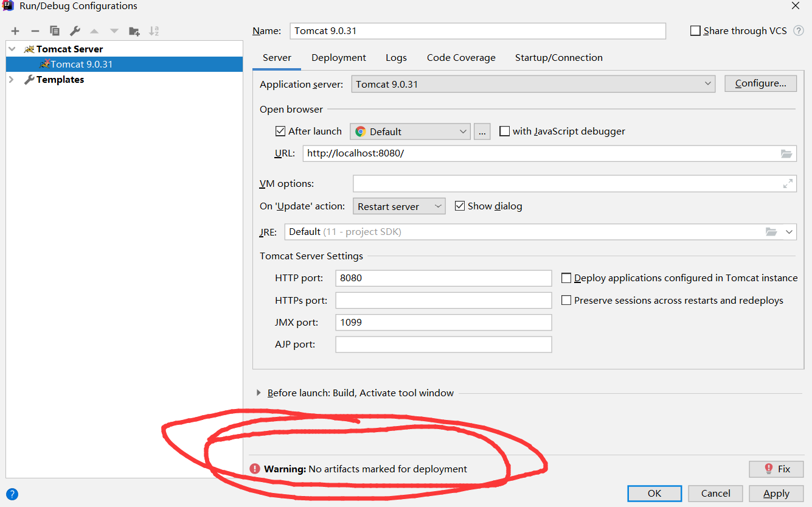The height and width of the screenshot is (507, 812).
Task: Copy the Tomcat 9.0.31 configuration
Action: [x=55, y=30]
